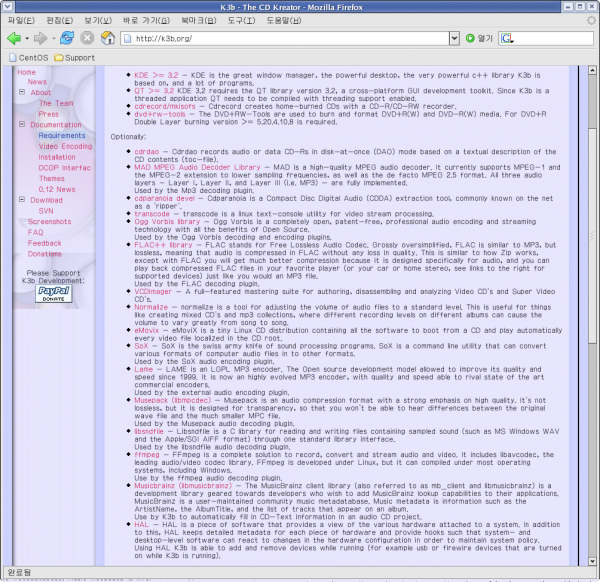
Task: Open the Donations sidebar link
Action: (x=44, y=254)
